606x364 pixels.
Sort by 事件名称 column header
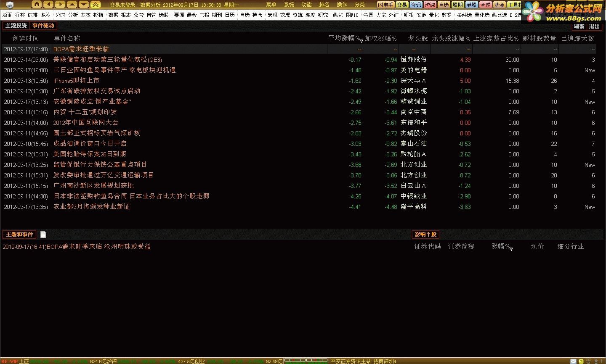pos(67,38)
